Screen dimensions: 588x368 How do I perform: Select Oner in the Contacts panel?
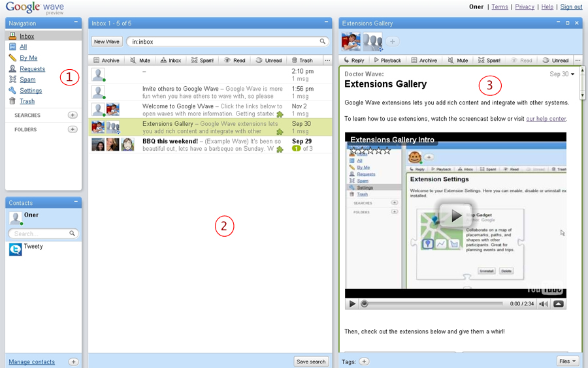click(31, 215)
